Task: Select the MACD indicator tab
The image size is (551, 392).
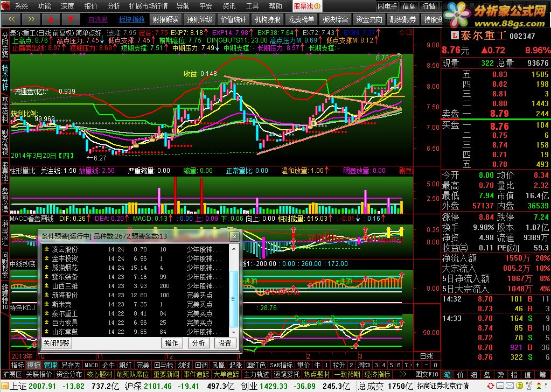Action: point(91,365)
